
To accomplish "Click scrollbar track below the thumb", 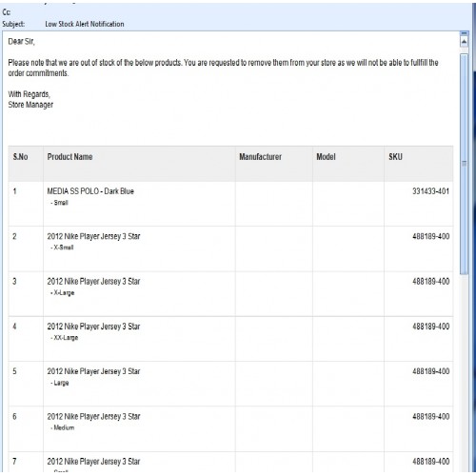I will [x=464, y=374].
